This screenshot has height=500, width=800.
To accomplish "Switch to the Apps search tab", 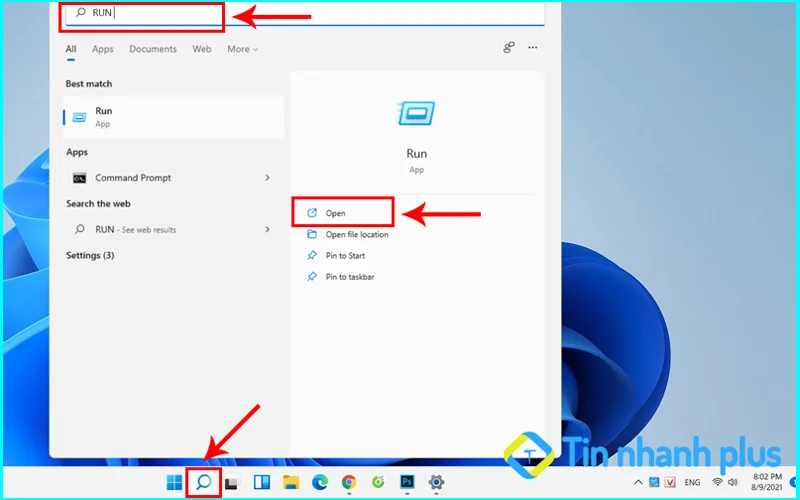I will [103, 49].
